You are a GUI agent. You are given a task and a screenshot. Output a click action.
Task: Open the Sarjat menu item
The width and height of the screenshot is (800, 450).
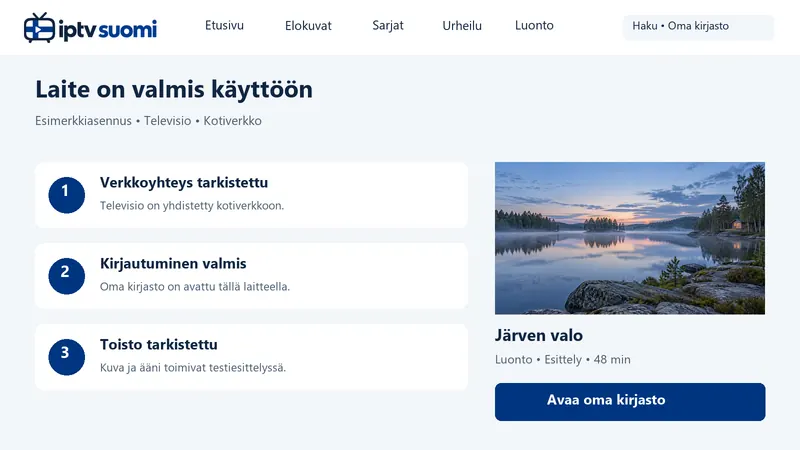click(x=388, y=26)
